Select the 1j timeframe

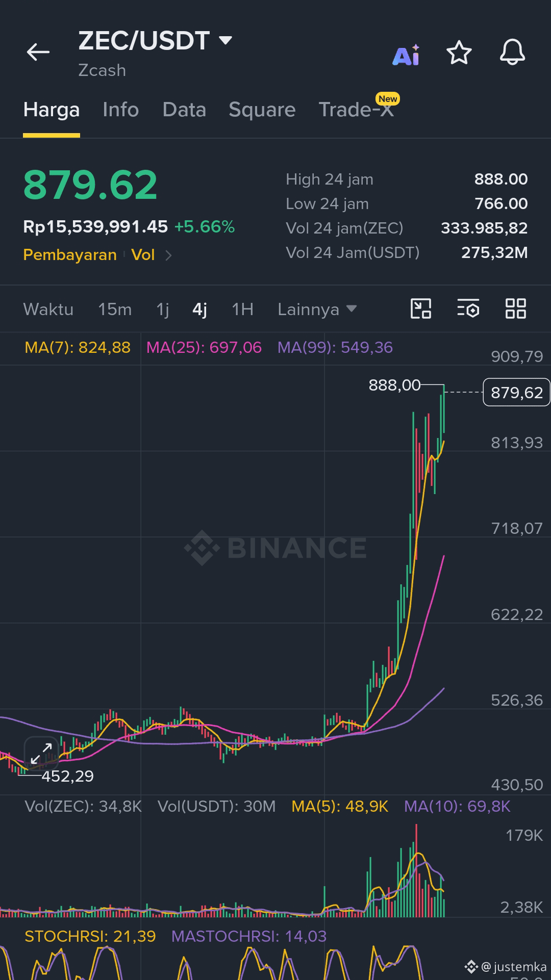click(162, 310)
